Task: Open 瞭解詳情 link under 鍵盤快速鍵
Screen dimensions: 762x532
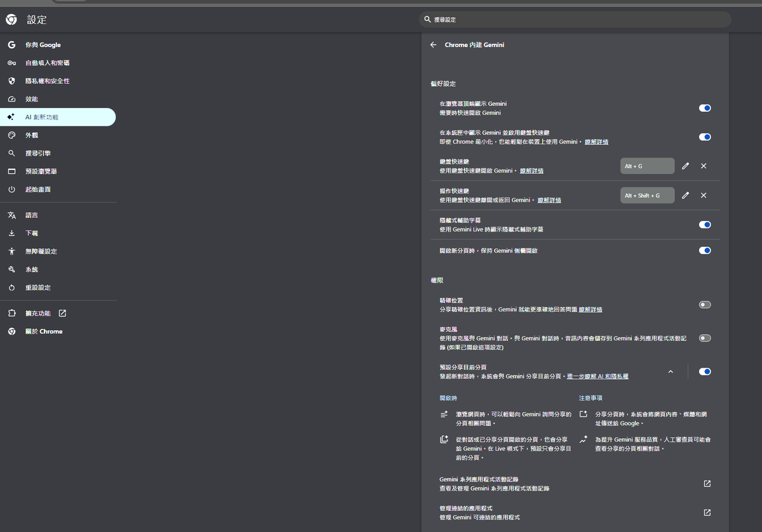Action: coord(531,171)
